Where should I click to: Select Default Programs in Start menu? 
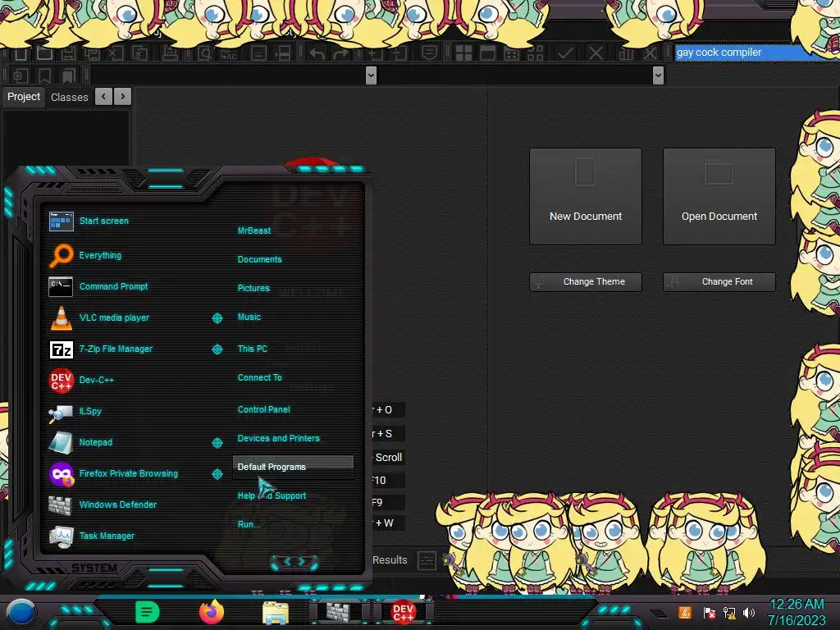293,467
